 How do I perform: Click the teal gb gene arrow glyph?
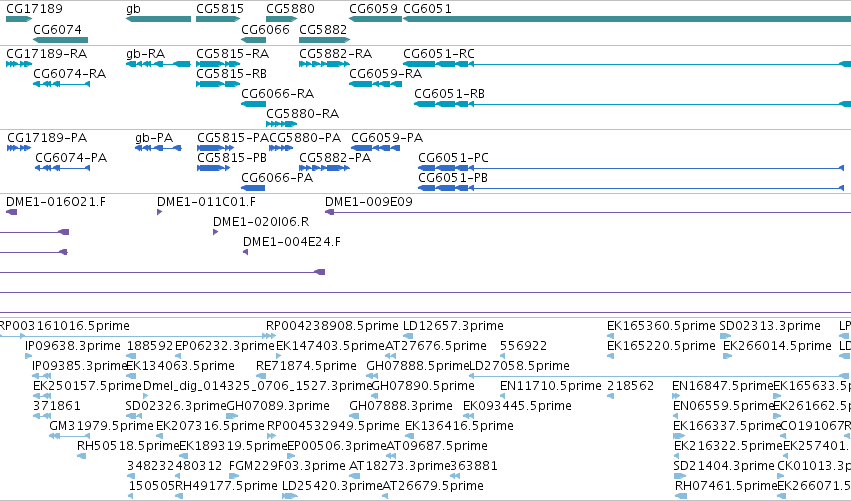[x=158, y=19]
